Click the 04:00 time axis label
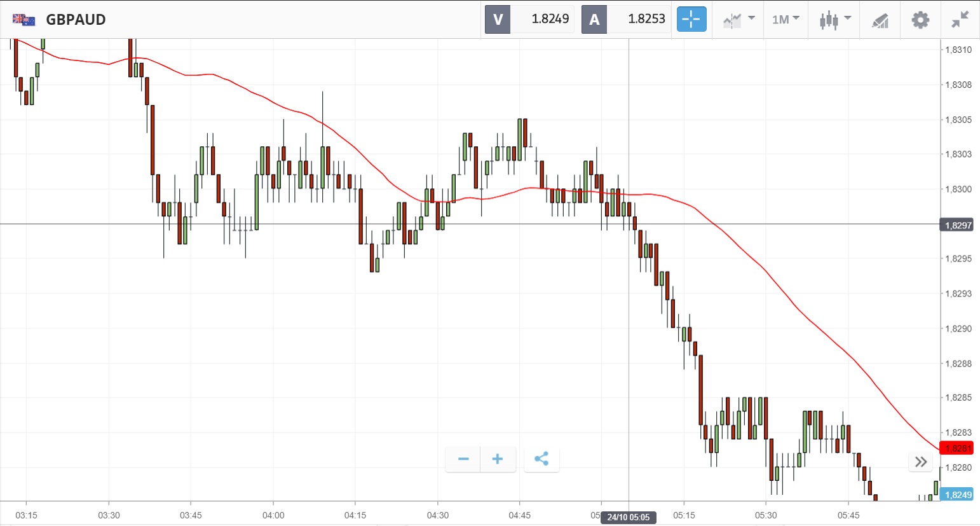 coord(273,515)
